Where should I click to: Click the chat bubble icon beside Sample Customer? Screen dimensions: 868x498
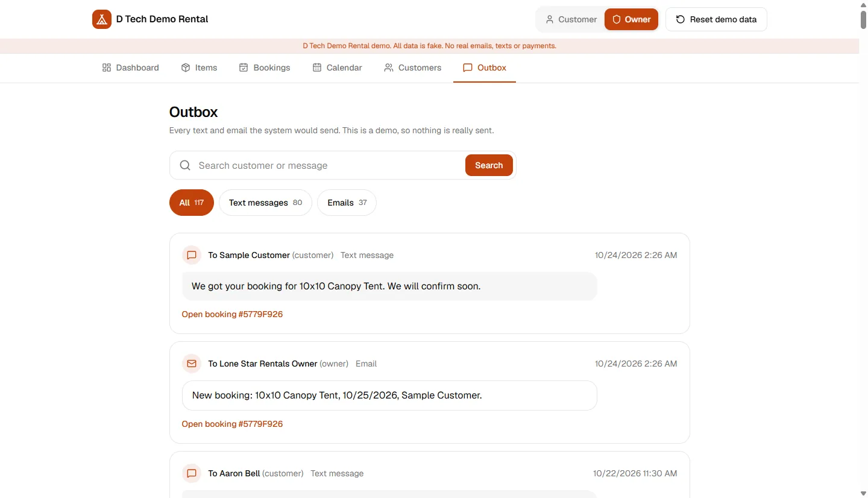point(192,255)
